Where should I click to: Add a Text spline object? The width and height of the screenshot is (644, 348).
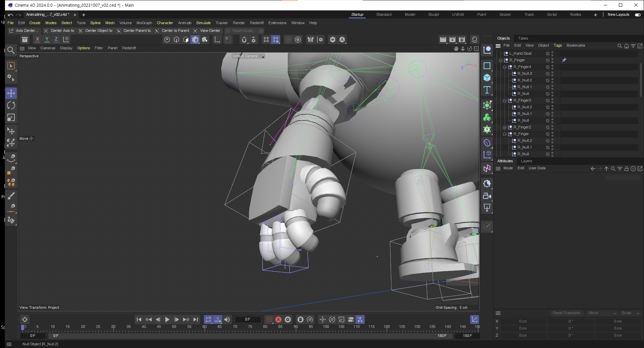pos(487,90)
